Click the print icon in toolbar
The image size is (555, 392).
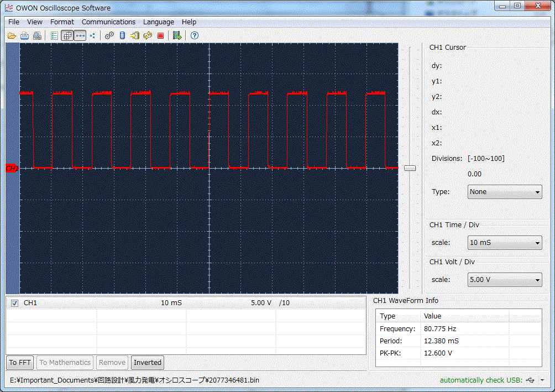tap(24, 36)
